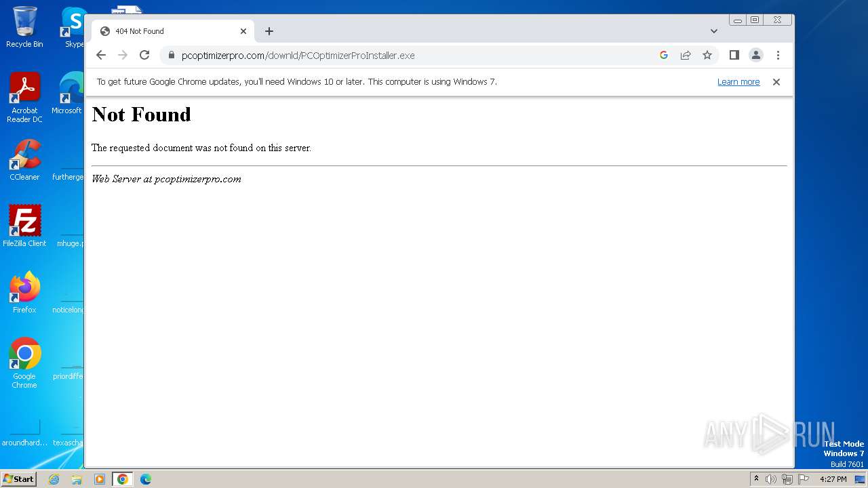Open the Recycle Bin desktop icon
868x488 pixels.
click(x=24, y=27)
